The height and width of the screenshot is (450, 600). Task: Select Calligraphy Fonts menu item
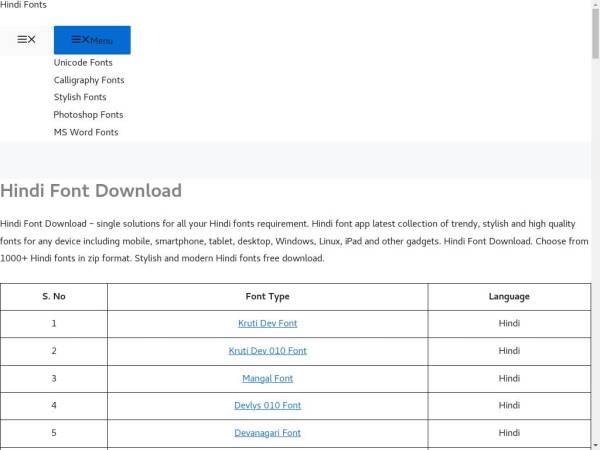click(89, 80)
